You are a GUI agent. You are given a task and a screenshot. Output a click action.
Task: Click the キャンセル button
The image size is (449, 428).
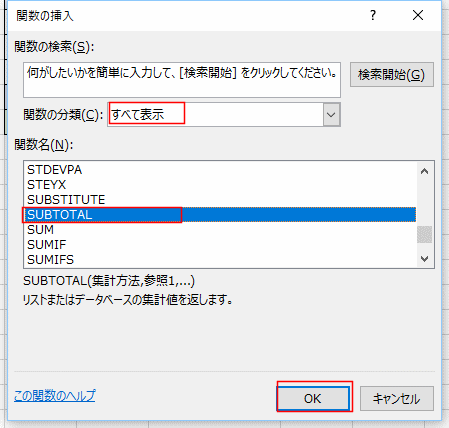click(397, 398)
